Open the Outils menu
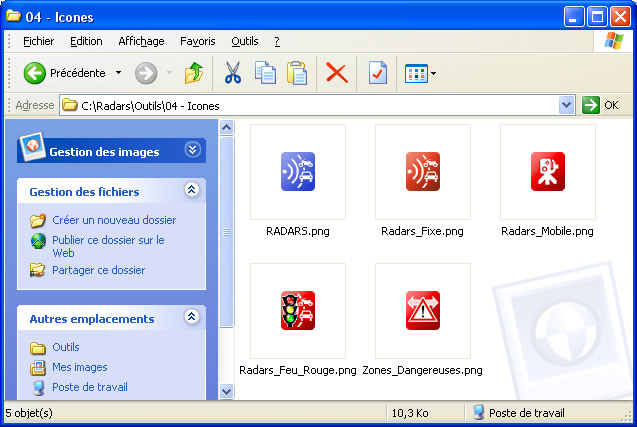Screen dimensions: 637x427 (244, 41)
